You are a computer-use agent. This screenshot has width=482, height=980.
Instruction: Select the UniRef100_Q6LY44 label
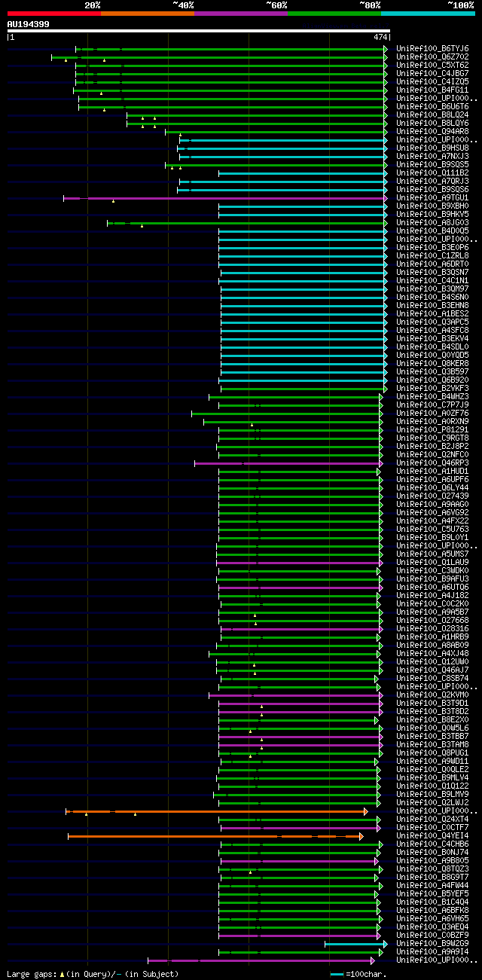[x=432, y=487]
